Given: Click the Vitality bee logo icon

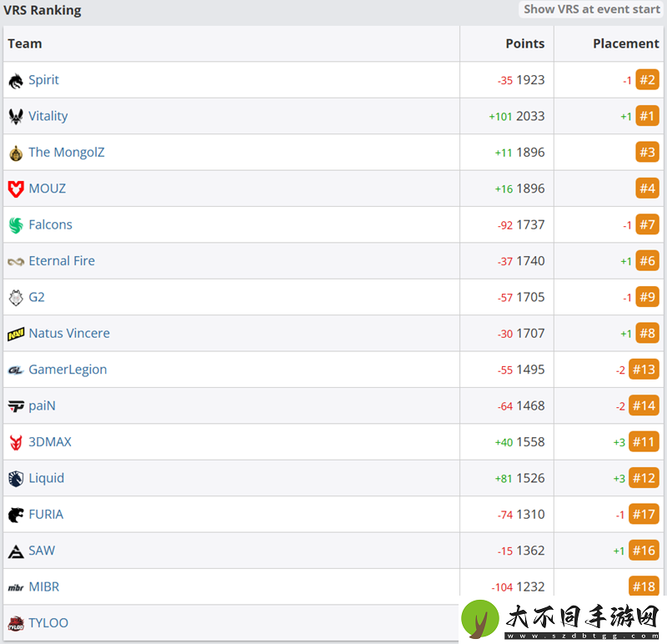Looking at the screenshot, I should click(16, 116).
